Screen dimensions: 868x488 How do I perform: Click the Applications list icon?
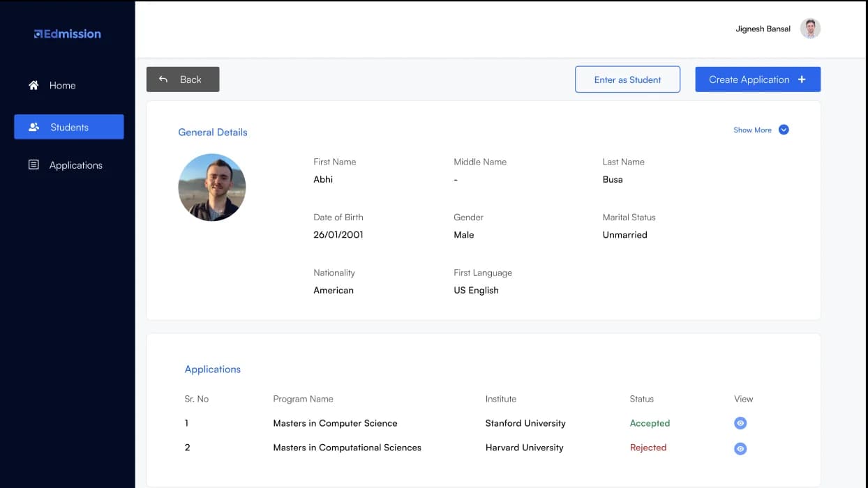pyautogui.click(x=33, y=165)
